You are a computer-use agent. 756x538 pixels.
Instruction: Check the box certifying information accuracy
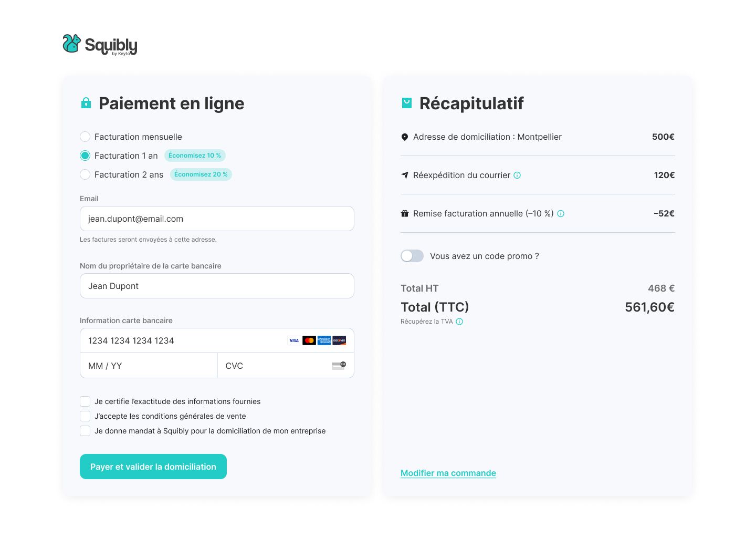(85, 401)
